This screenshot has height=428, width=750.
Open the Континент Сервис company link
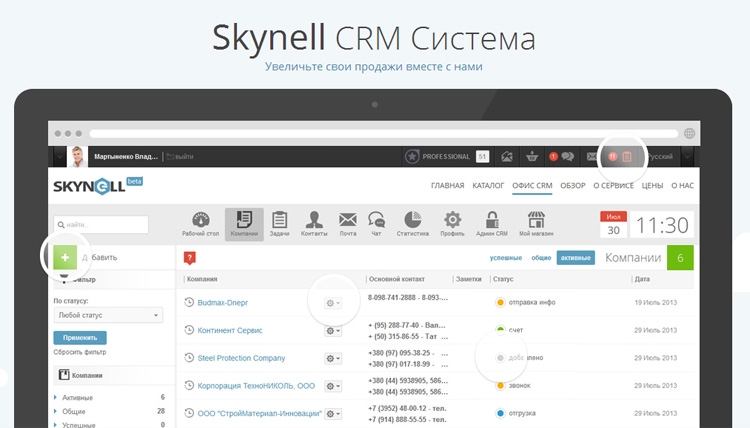click(230, 330)
